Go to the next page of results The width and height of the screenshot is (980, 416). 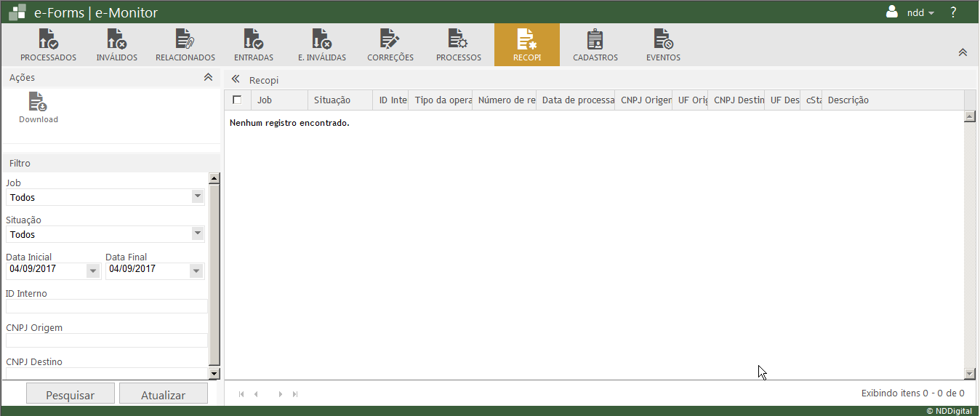pyautogui.click(x=281, y=393)
